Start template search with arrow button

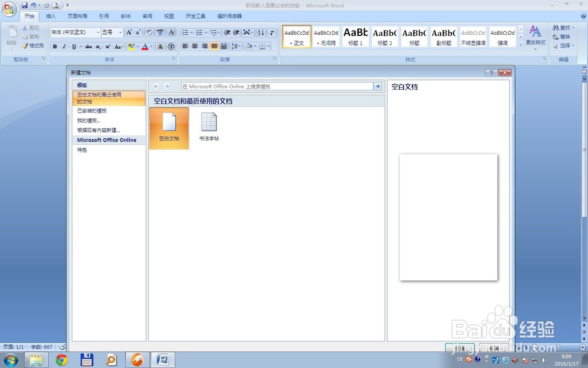click(377, 87)
